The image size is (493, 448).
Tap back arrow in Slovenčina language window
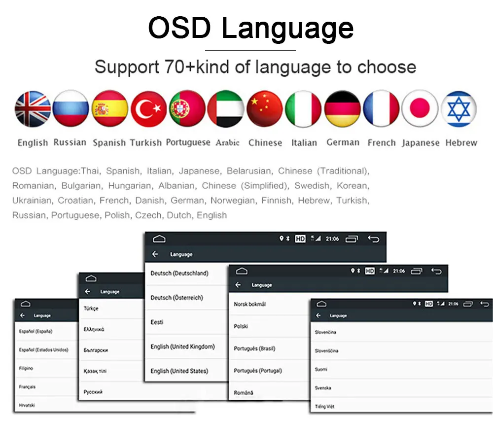[x=318, y=315]
